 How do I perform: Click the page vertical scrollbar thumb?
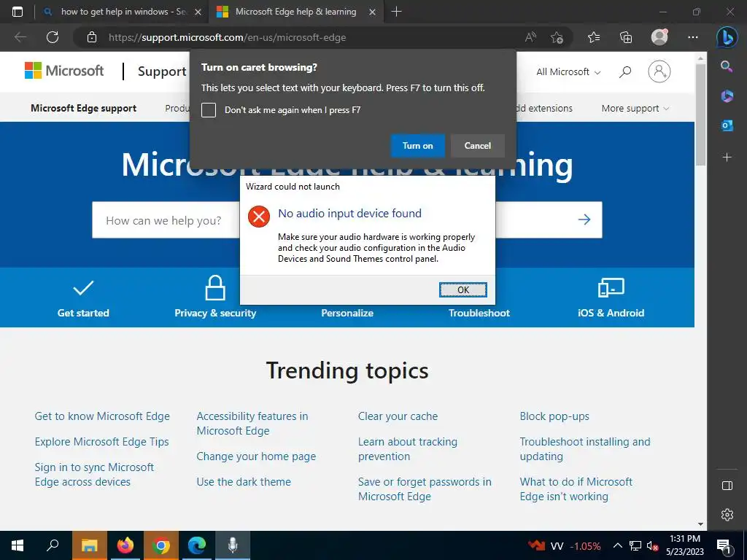pos(700,114)
